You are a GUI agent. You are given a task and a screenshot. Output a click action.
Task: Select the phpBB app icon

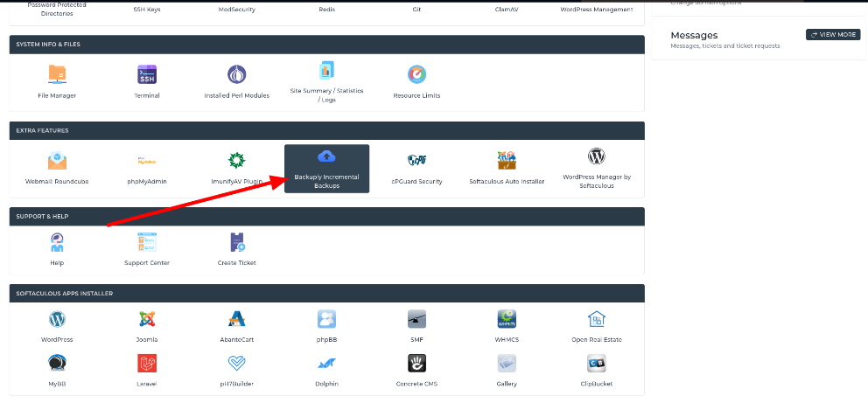[326, 319]
